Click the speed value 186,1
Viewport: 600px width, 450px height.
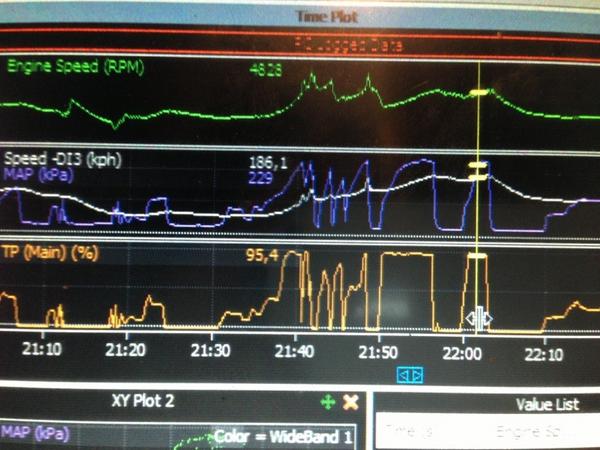tap(268, 163)
